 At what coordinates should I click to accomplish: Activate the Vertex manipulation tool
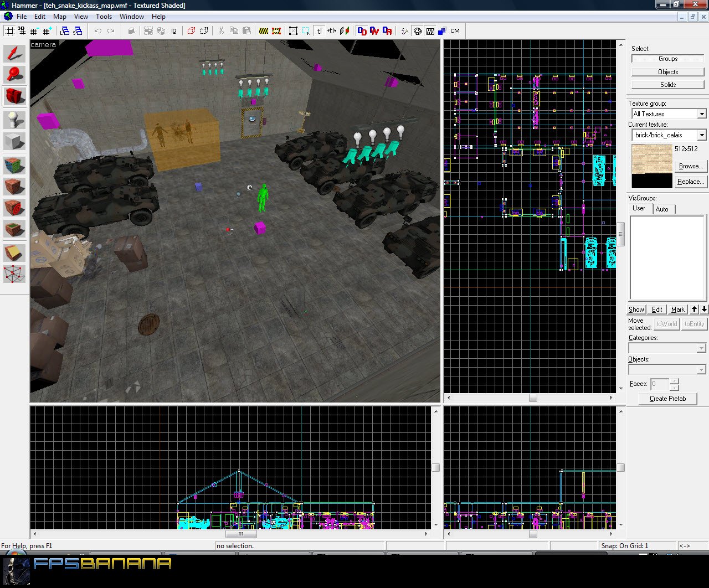pyautogui.click(x=14, y=274)
